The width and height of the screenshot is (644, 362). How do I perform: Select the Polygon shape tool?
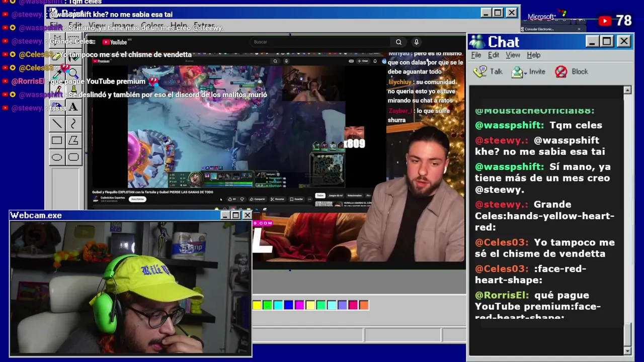point(73,140)
